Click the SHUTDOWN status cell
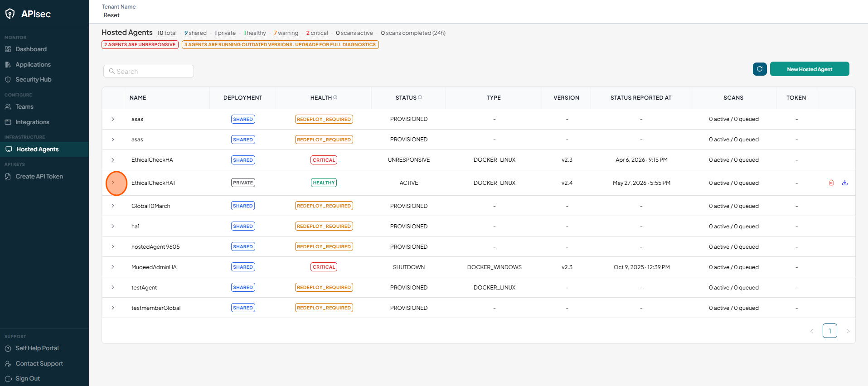Viewport: 868px width, 386px height. click(x=409, y=267)
